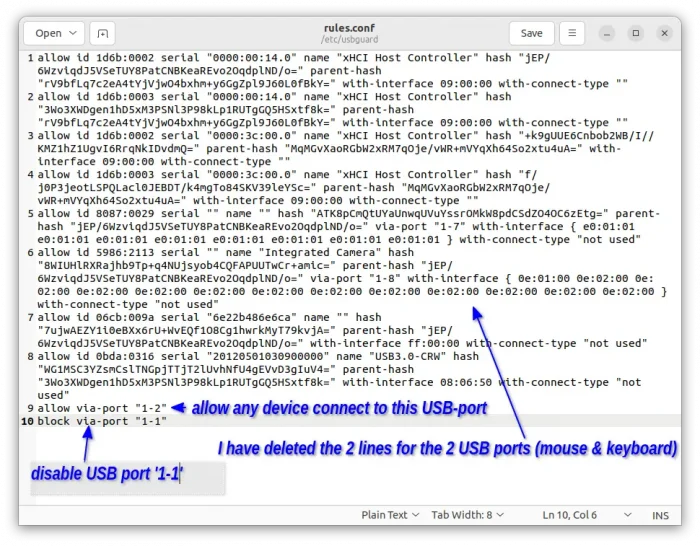Click the /etc/usbguard path subtitle

point(349,40)
